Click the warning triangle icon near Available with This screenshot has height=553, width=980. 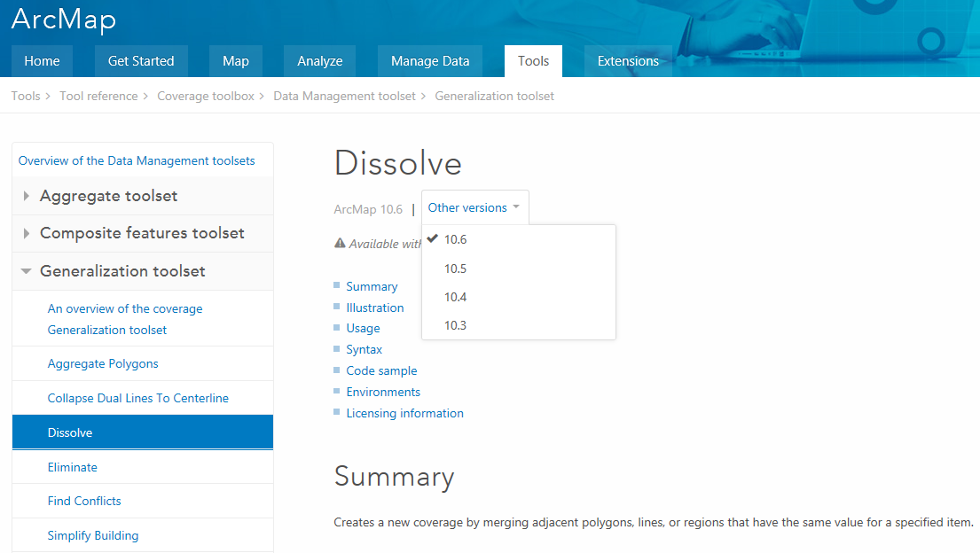341,243
